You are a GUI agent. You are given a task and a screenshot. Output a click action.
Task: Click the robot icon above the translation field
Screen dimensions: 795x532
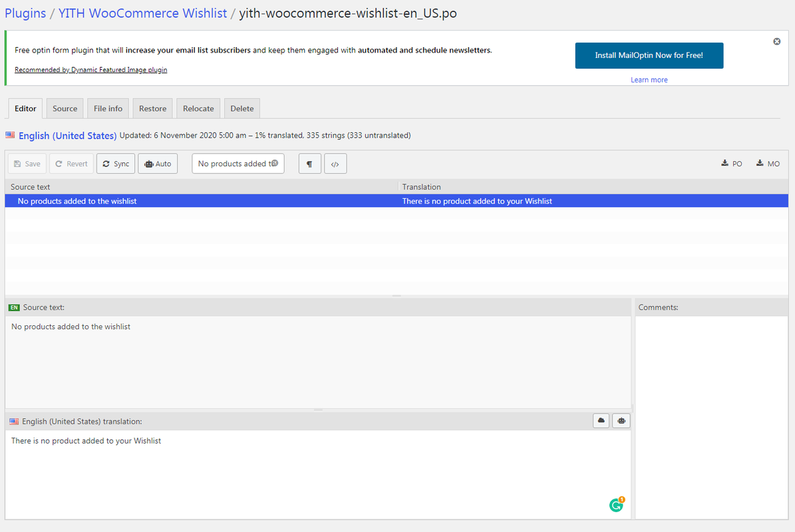pos(621,420)
